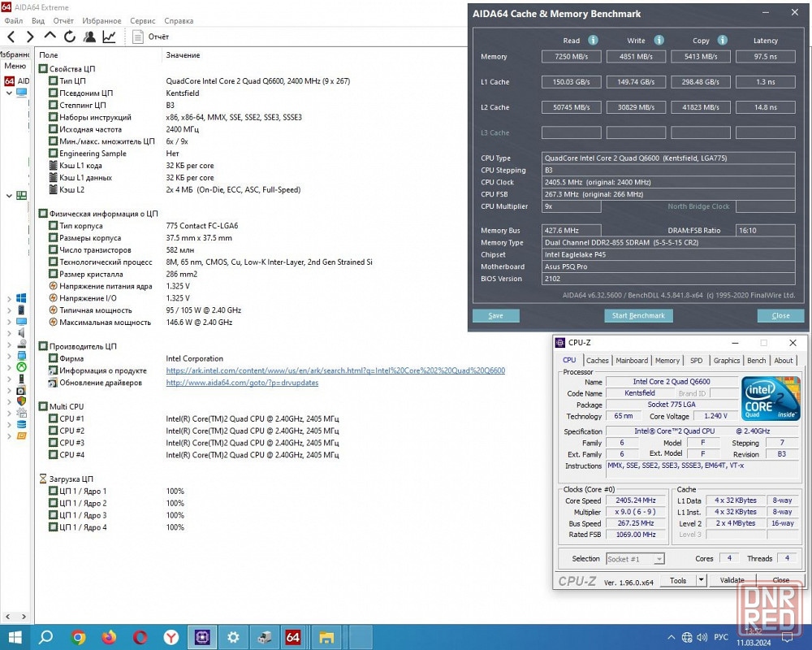The width and height of the screenshot is (812, 650).
Task: Switch to the Memory tab in CPU-Z
Action: [x=667, y=360]
